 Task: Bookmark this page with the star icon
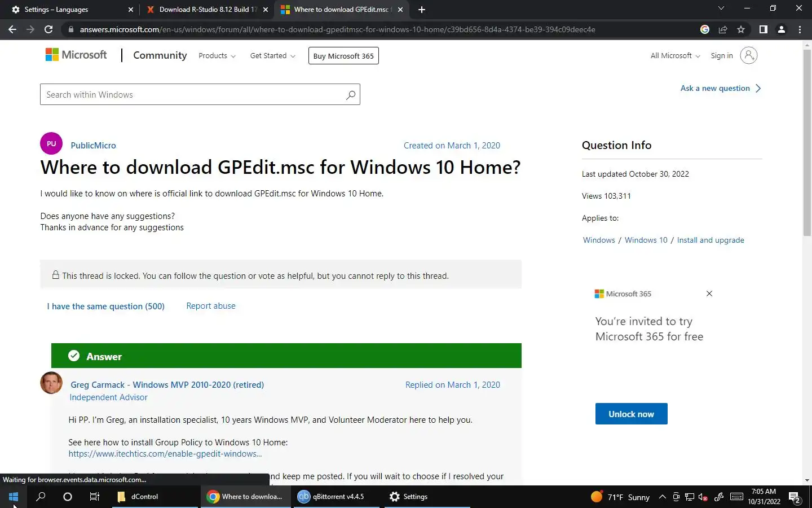click(x=741, y=29)
